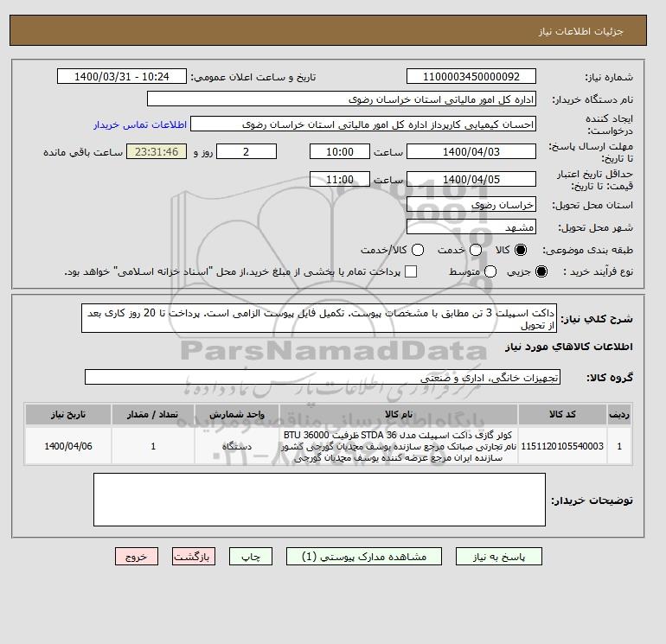Screen dimensions: 666x644
Task: Click need date cell 1400/04/06
Action: [x=68, y=446]
